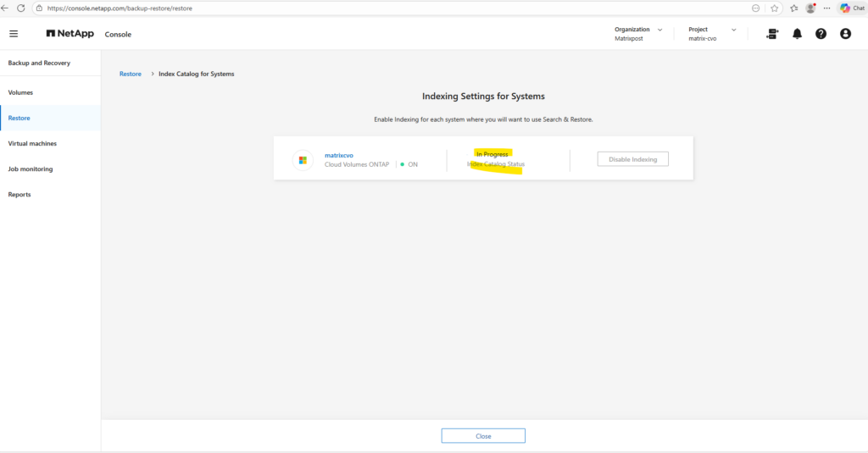Image resolution: width=868 pixels, height=453 pixels.
Task: Open Job monitoring in the sidebar
Action: [x=50, y=168]
